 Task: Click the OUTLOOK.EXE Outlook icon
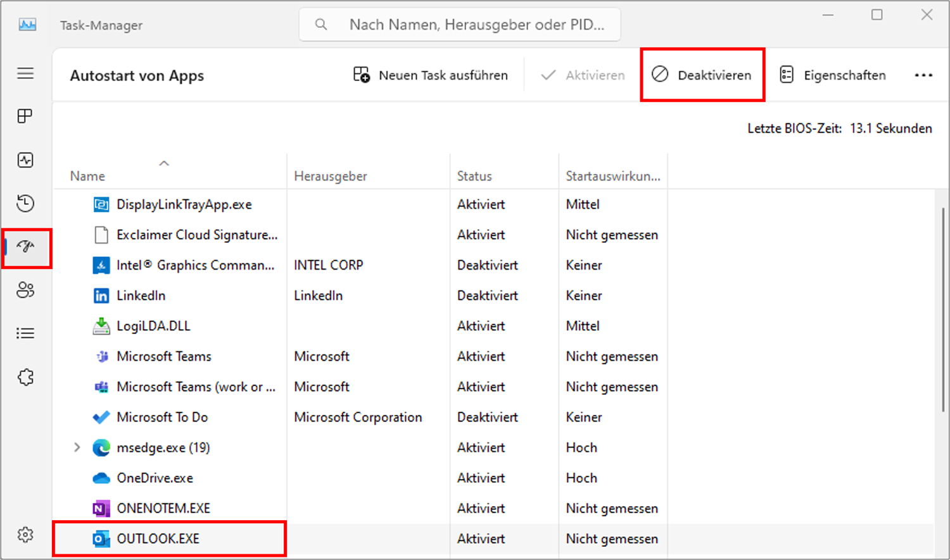coord(101,538)
